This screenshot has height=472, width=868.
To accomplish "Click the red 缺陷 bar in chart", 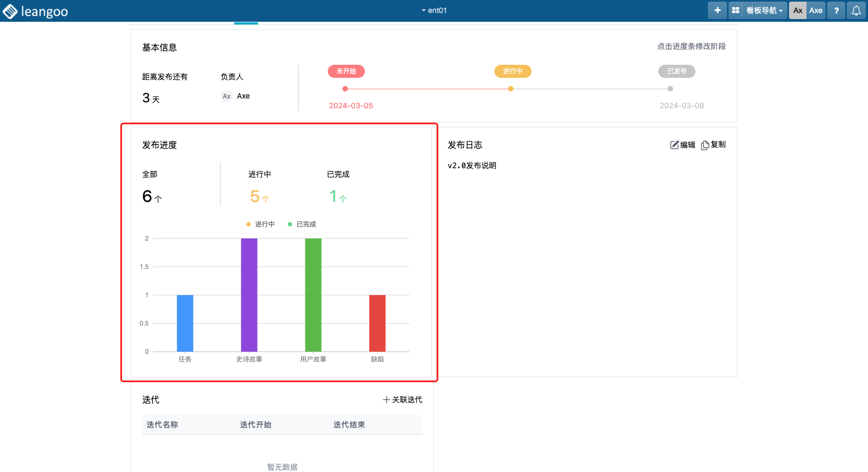I will pos(377,323).
